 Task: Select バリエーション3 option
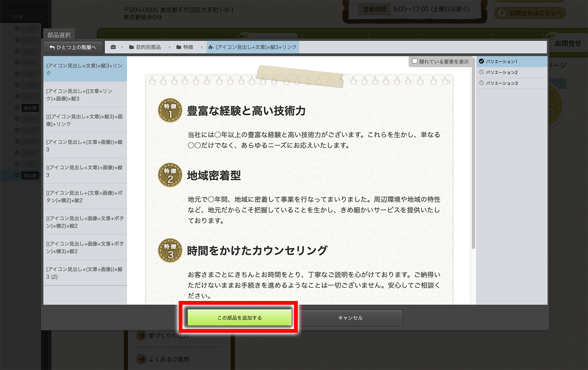[502, 83]
